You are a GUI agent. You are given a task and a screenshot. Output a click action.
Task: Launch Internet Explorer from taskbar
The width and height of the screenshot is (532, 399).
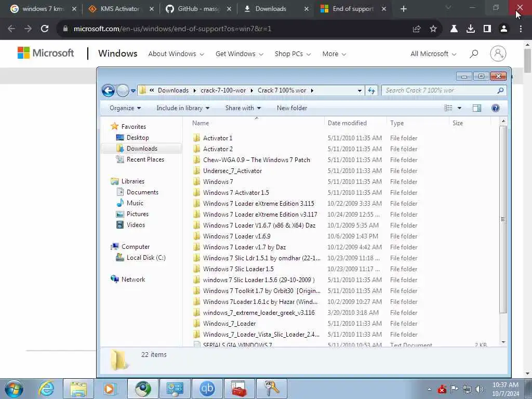click(x=46, y=389)
